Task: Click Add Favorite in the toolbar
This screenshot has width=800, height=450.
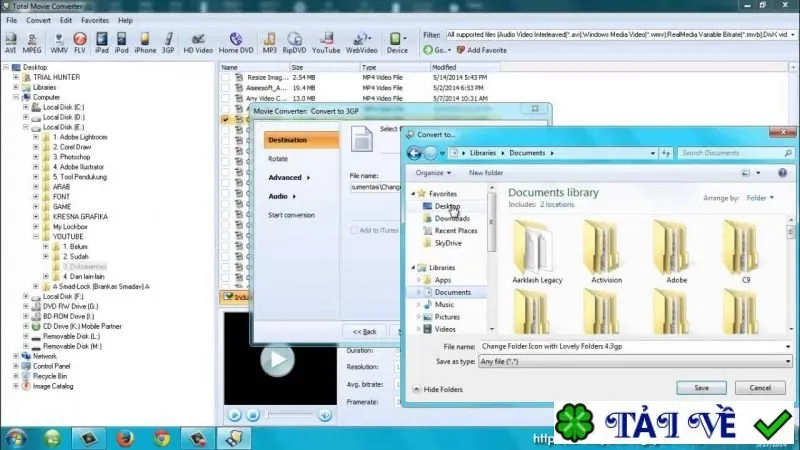Action: 482,50
